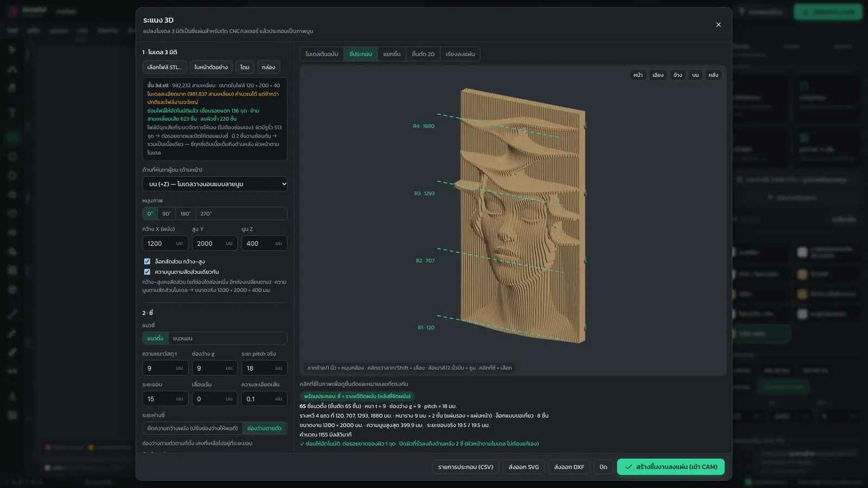Select 0° rotation
Image resolution: width=868 pixels, height=488 pixels.
click(x=150, y=214)
